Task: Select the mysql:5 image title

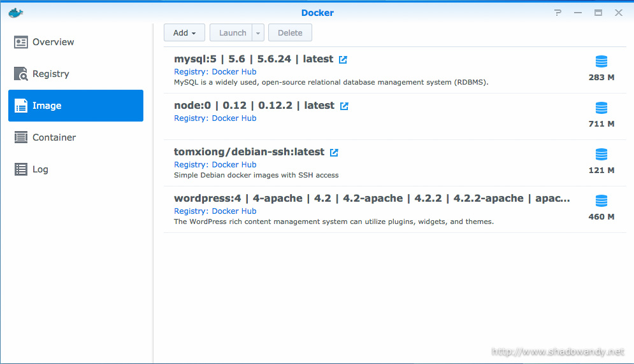Action: (254, 59)
